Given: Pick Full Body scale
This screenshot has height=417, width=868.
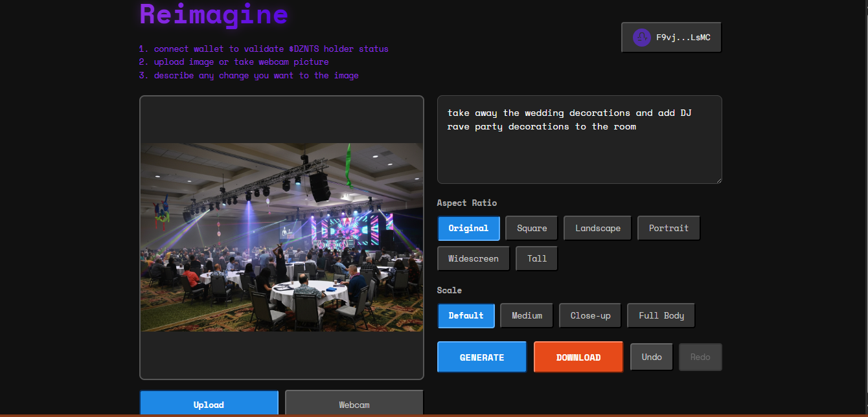Looking at the screenshot, I should pyautogui.click(x=661, y=315).
